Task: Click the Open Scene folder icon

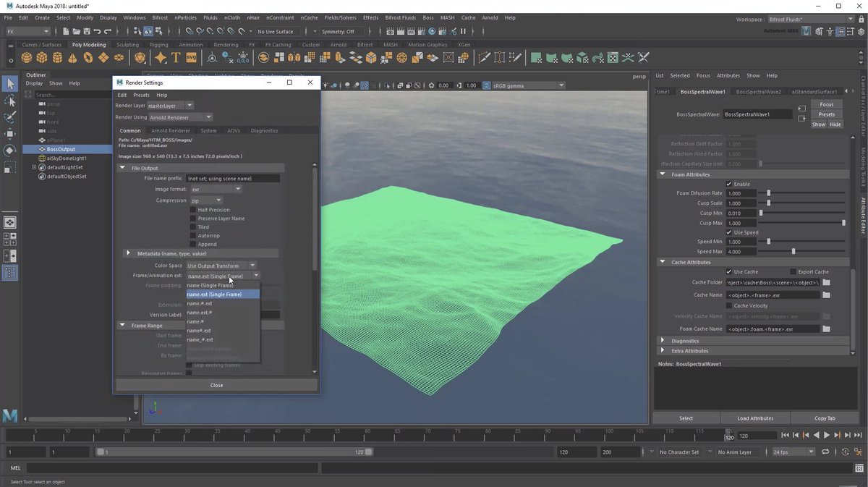Action: pyautogui.click(x=76, y=32)
